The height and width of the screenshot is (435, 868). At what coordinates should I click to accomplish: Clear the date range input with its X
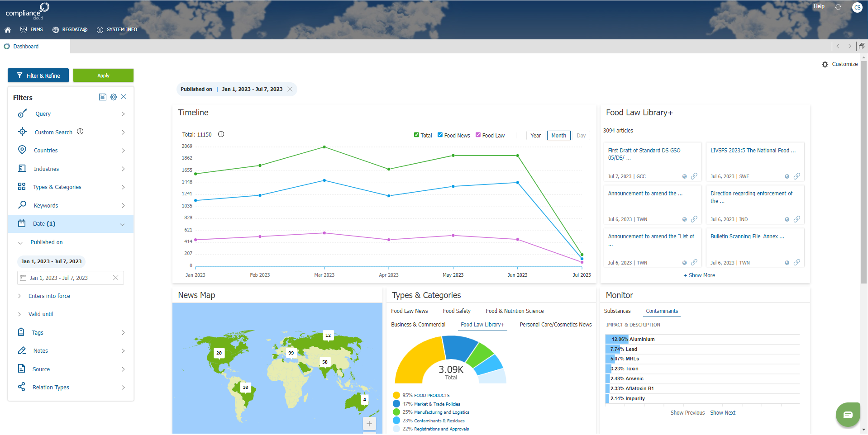click(x=116, y=278)
